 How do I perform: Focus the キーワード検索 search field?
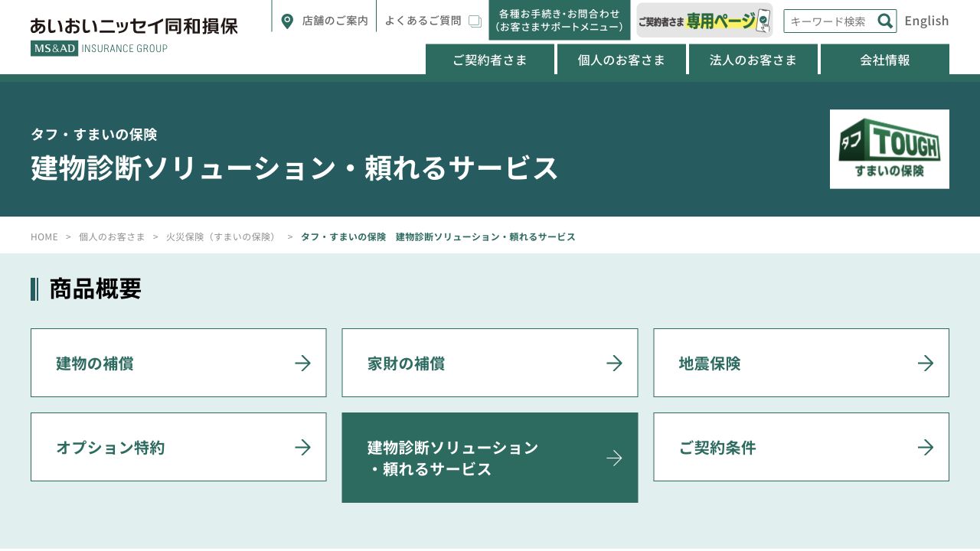(x=830, y=21)
